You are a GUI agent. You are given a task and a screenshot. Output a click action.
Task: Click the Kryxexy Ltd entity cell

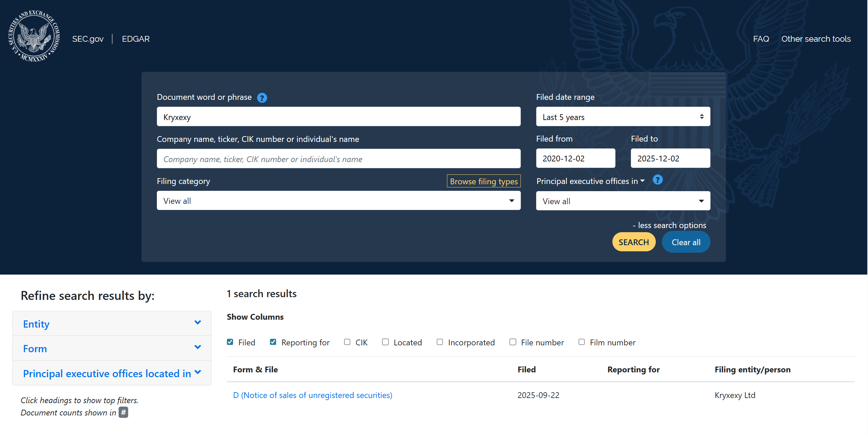point(735,395)
